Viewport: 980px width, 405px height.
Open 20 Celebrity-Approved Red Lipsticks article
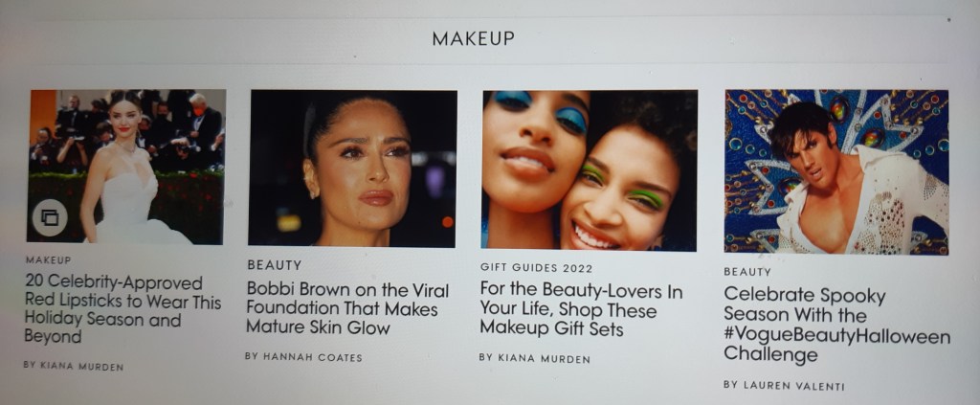[x=122, y=308]
